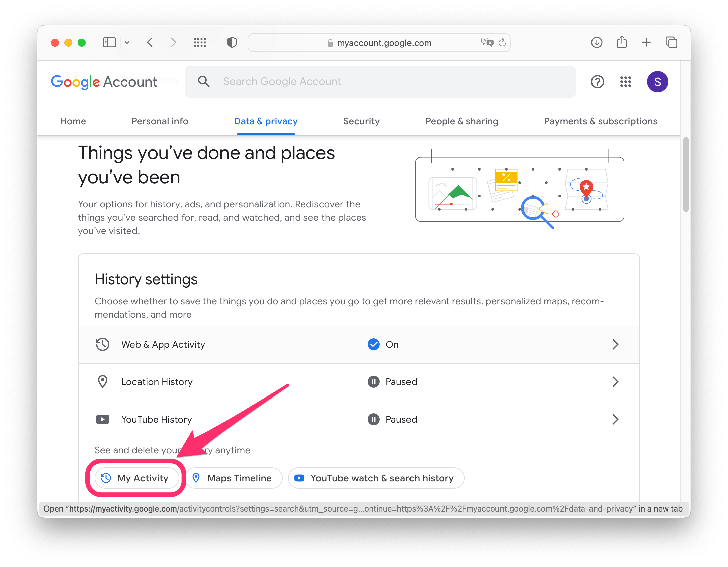
Task: Expand Web & App Activity chevron
Action: (615, 344)
